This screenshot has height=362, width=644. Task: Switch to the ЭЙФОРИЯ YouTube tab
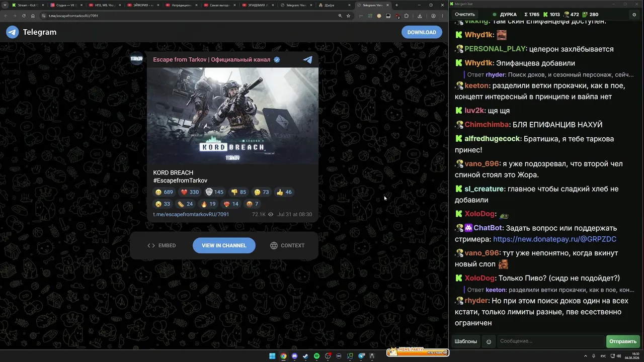click(143, 5)
